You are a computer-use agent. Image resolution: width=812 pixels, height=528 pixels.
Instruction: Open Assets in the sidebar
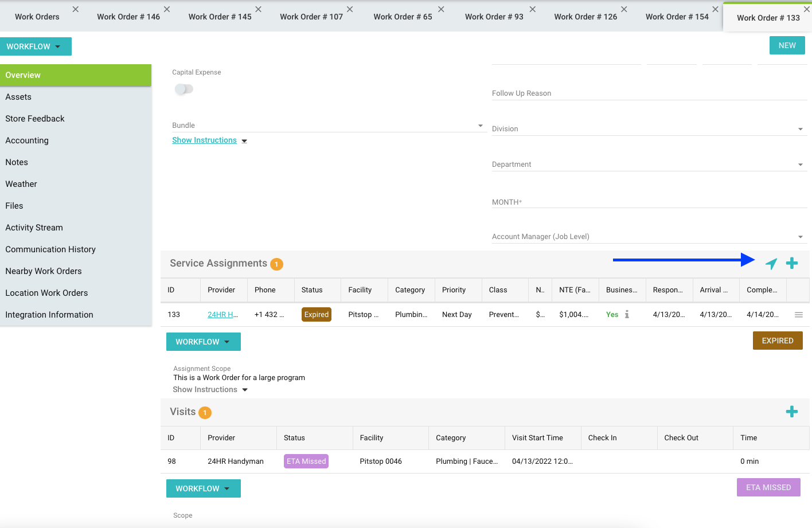click(76, 97)
